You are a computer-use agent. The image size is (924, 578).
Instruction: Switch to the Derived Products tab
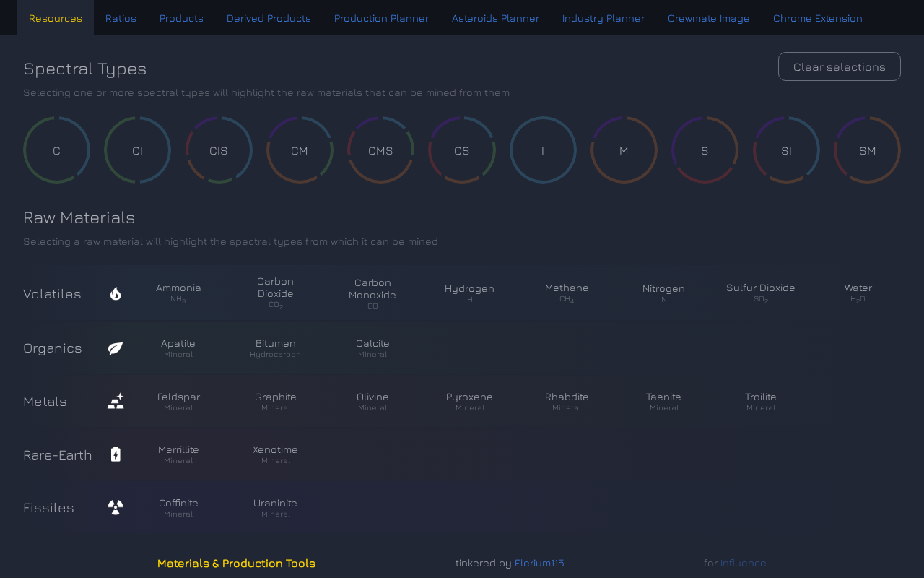pyautogui.click(x=269, y=18)
